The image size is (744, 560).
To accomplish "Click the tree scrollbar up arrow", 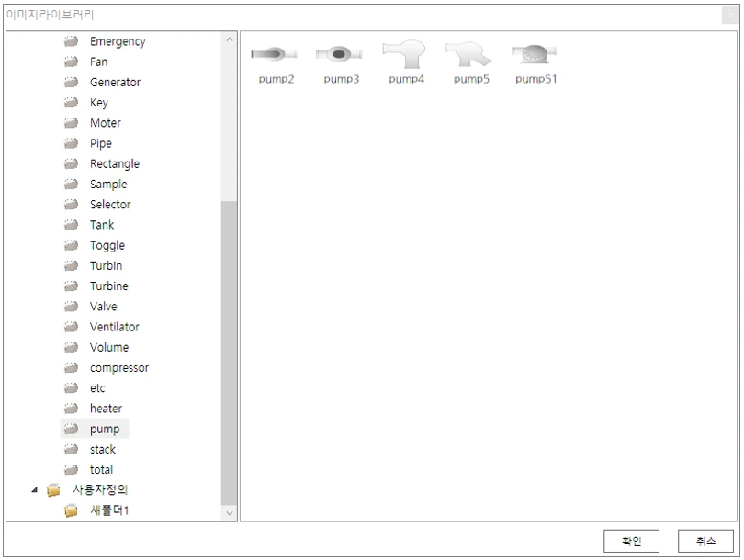I will [230, 39].
